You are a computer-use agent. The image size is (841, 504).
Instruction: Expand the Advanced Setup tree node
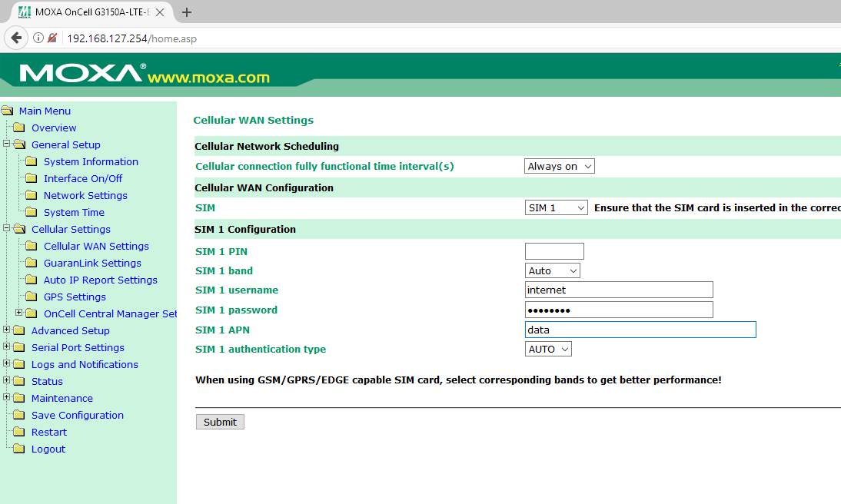click(x=6, y=330)
